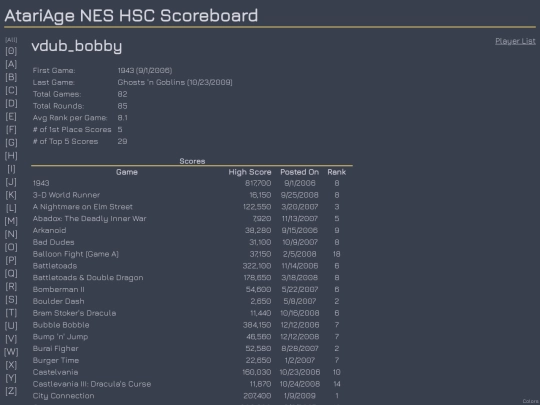Filter games by letter [Y]

11,378
